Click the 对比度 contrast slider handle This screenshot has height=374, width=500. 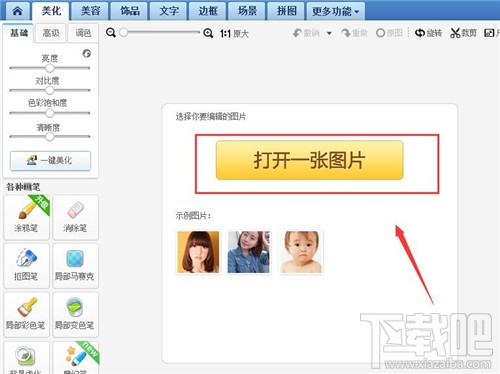coord(50,90)
